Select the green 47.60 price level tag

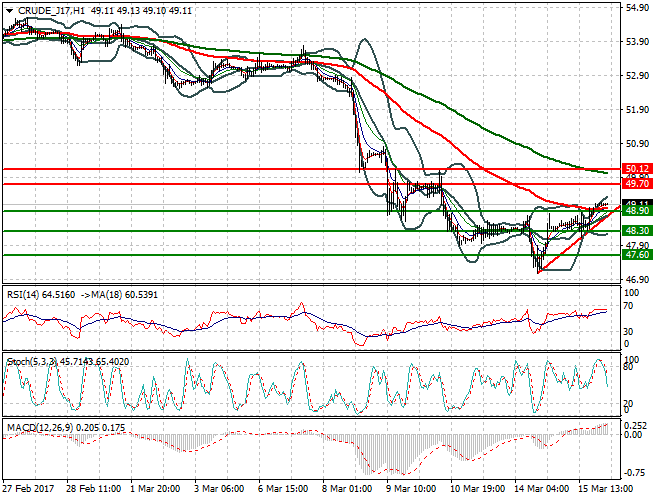637,255
